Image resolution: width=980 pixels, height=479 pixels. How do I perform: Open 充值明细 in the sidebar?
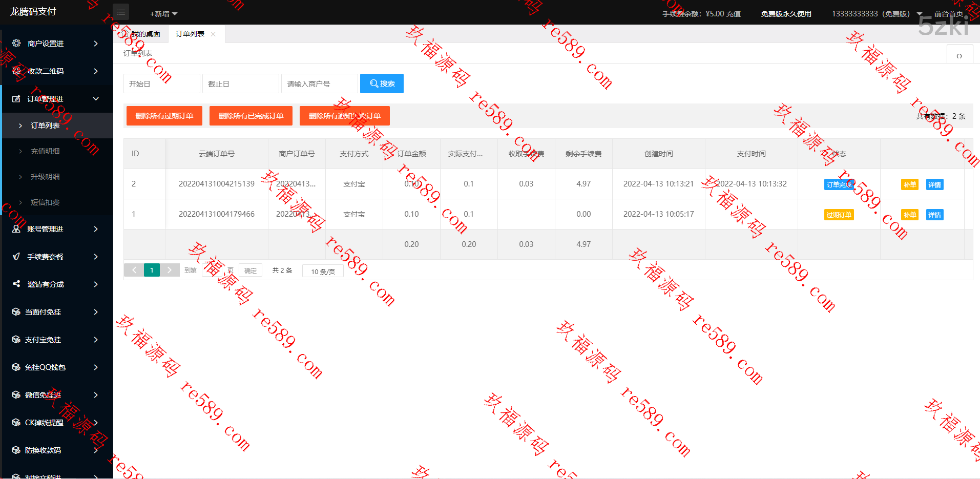[x=45, y=151]
